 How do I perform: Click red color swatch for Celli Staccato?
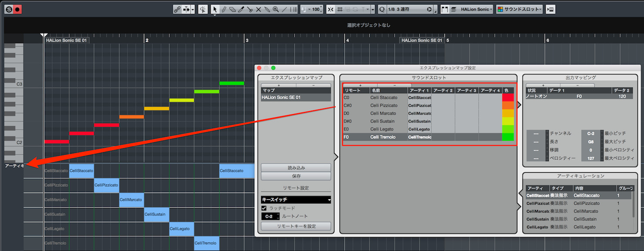click(x=508, y=98)
